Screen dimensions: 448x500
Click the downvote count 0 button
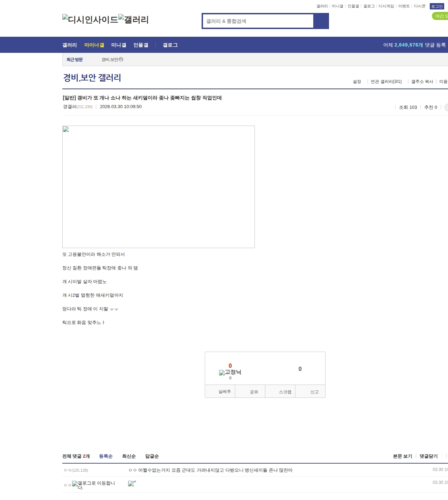tap(300, 369)
